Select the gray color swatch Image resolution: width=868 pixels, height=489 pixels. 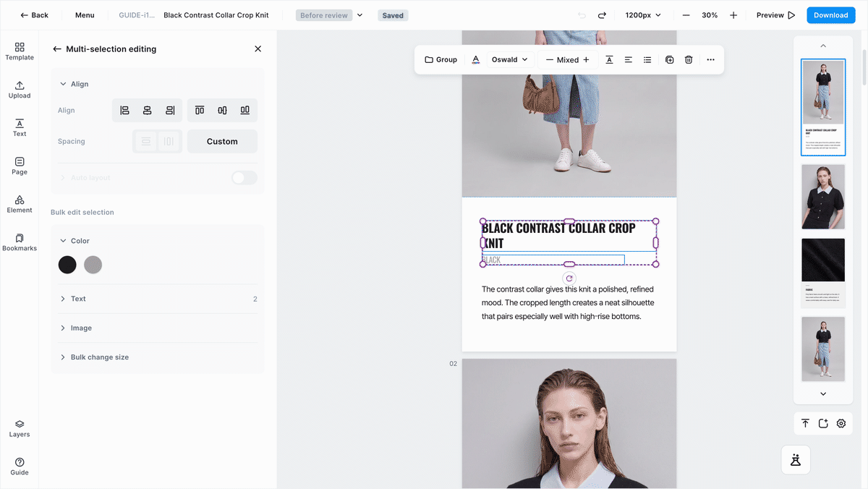click(x=93, y=265)
